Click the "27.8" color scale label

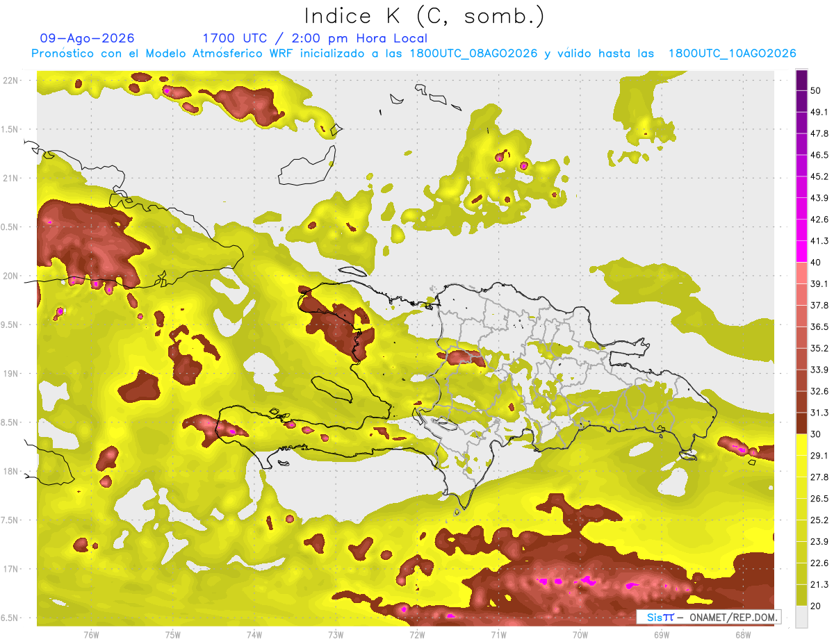pyautogui.click(x=819, y=477)
